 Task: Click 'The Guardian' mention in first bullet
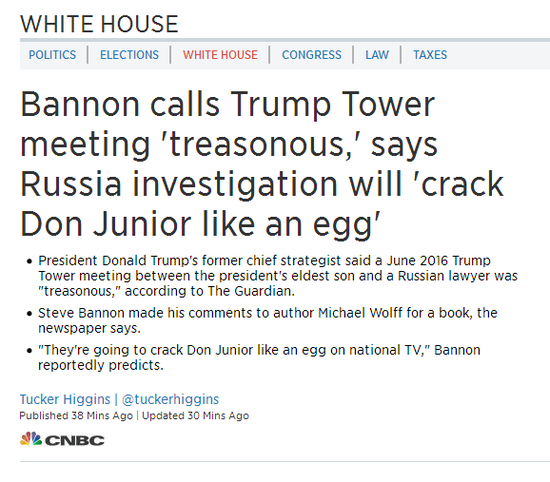point(251,291)
